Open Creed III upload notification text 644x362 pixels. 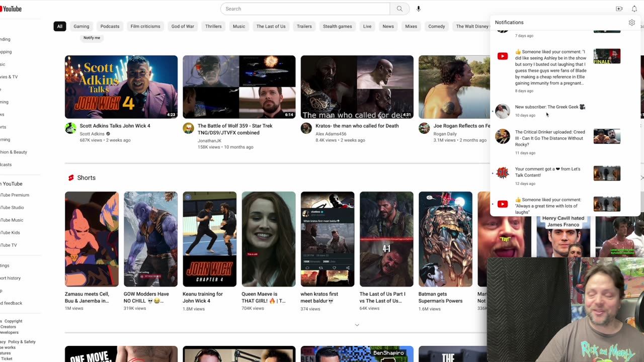pyautogui.click(x=550, y=138)
